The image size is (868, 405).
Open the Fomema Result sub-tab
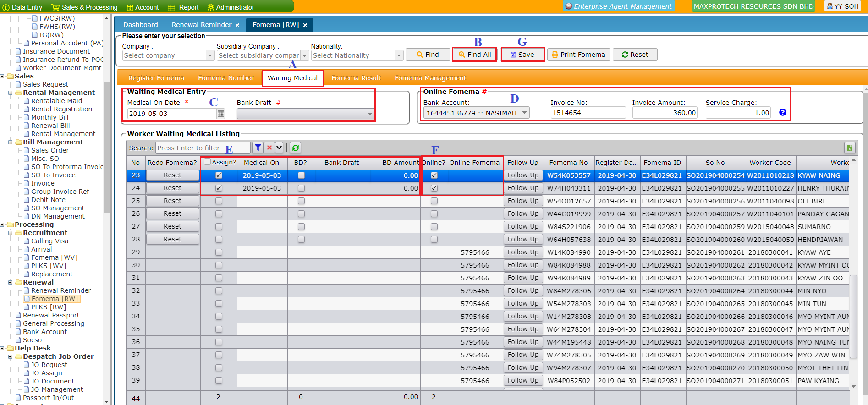point(356,78)
